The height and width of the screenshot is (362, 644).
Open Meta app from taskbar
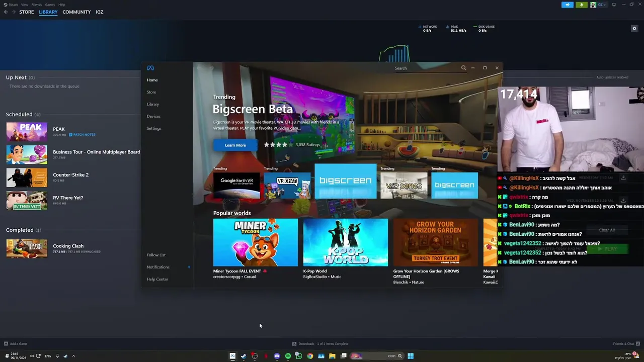tap(232, 356)
